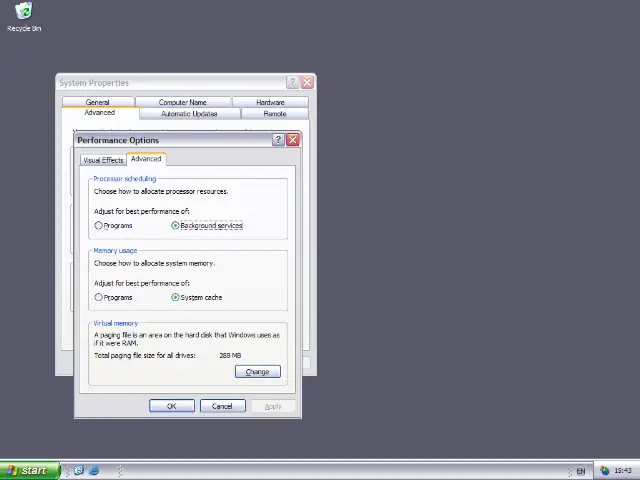Select Programs under Processor scheduling

(113, 226)
